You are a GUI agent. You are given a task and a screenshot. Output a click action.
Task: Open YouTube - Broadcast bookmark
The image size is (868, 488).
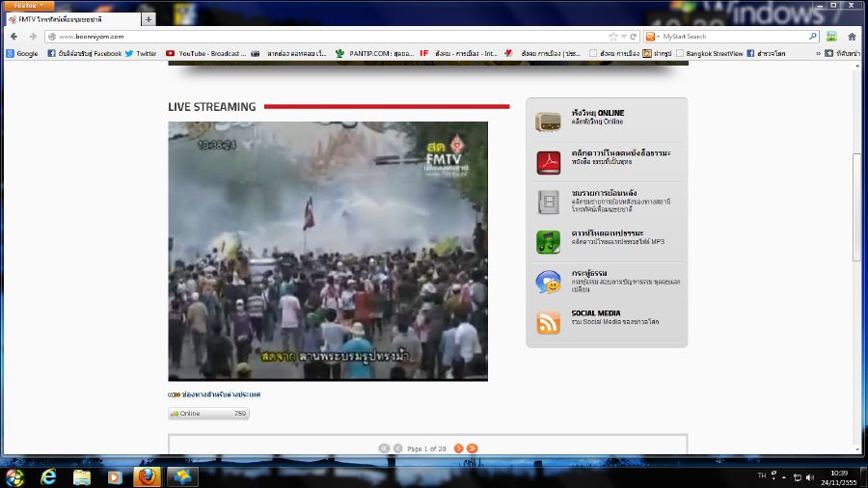point(206,54)
